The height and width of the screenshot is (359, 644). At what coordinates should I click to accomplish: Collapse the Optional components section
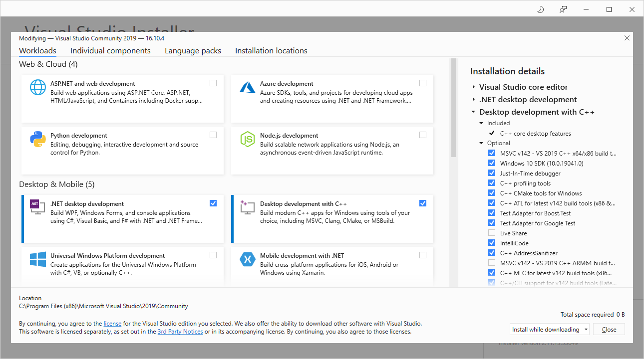(x=482, y=143)
